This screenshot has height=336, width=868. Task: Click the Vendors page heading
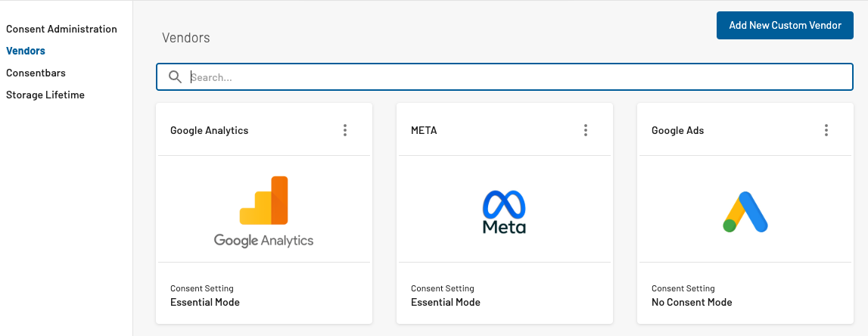tap(186, 38)
